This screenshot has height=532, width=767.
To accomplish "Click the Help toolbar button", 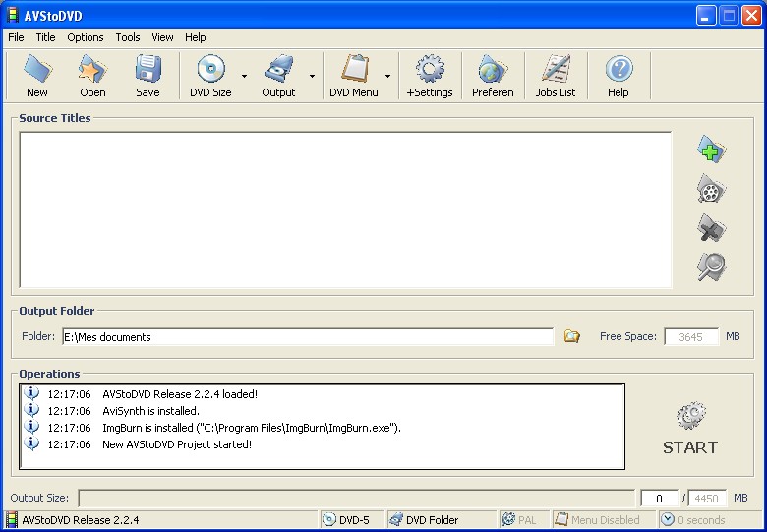I will point(619,75).
